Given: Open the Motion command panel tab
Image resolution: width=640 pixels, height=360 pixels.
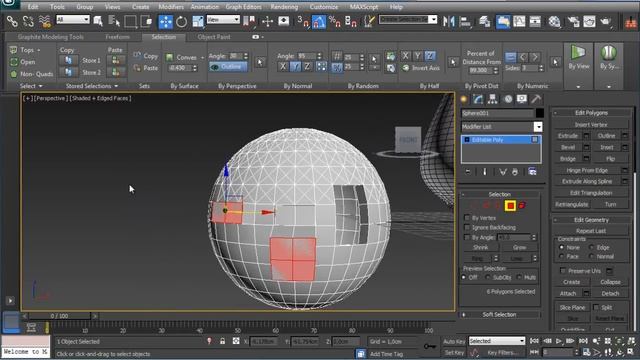Looking at the screenshot, I should point(508,99).
